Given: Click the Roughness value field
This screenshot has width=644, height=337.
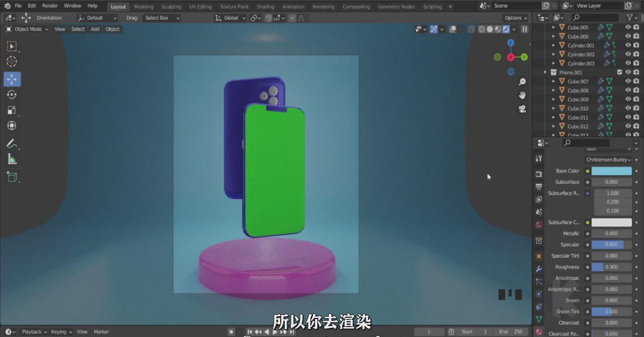Looking at the screenshot, I should (x=611, y=267).
